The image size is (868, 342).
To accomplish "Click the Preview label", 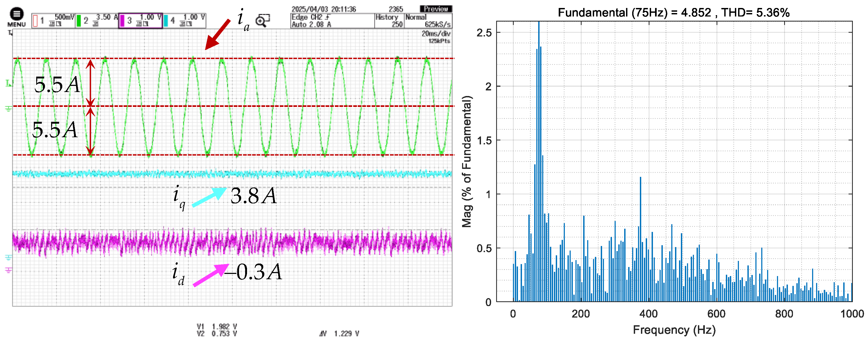I will click(x=436, y=9).
